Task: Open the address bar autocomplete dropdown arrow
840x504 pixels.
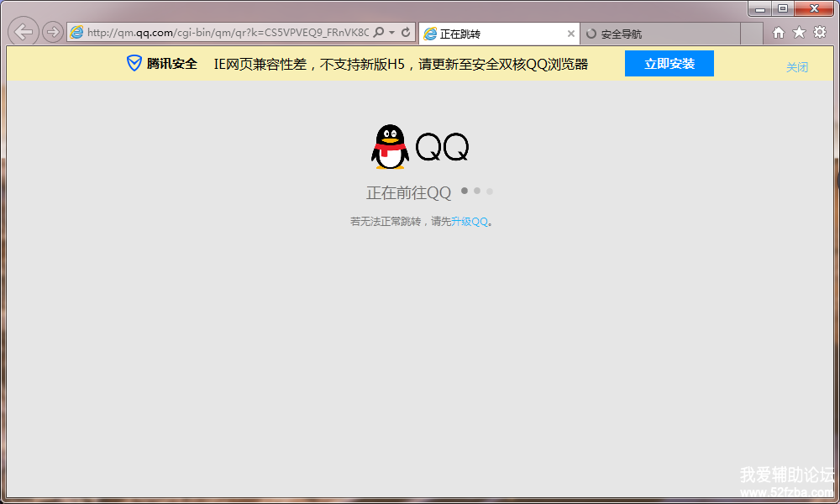Action: pos(392,32)
